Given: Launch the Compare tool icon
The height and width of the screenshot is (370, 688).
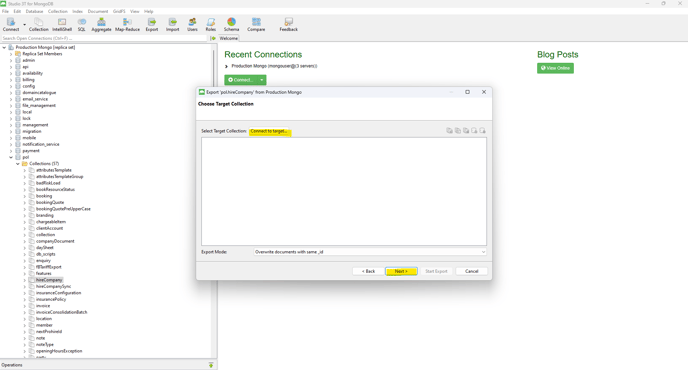Looking at the screenshot, I should tap(256, 25).
